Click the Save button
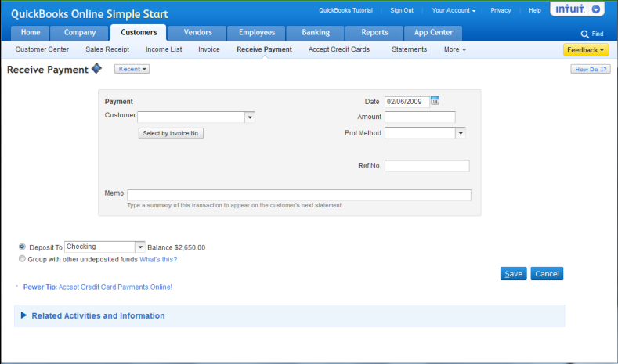The width and height of the screenshot is (618, 364). click(x=514, y=274)
